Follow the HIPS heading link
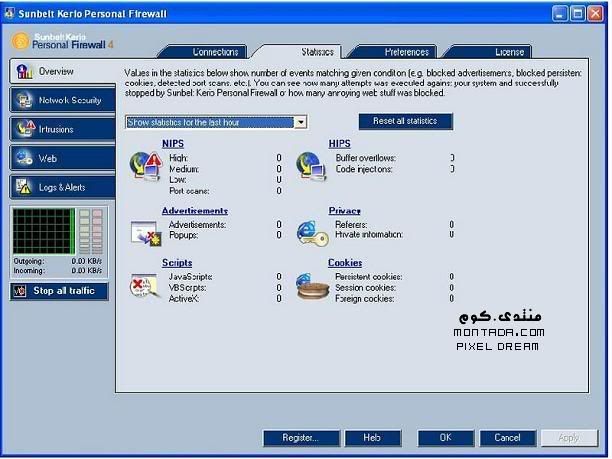612x459 pixels. coord(339,144)
